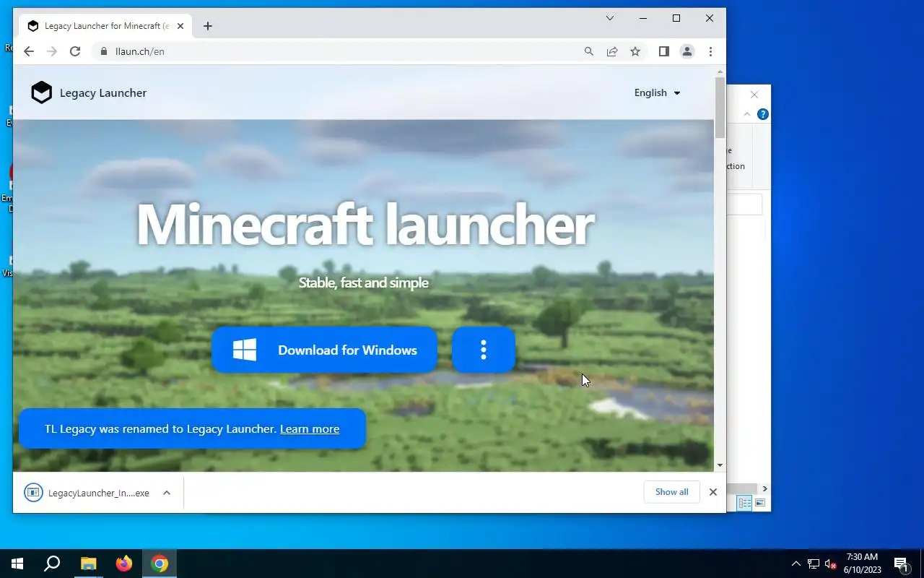Click the Legacy Launcher cube logo
The width and height of the screenshot is (924, 578).
coord(42,92)
